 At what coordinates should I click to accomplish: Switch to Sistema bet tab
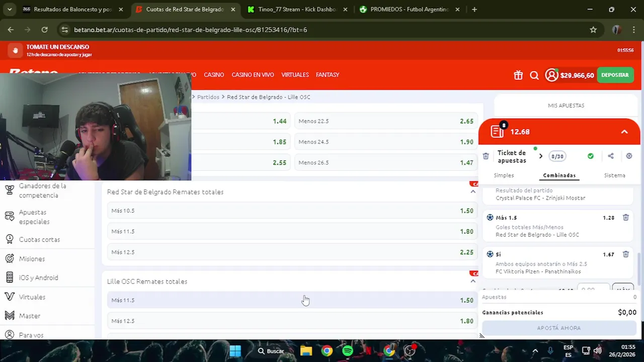[614, 175]
